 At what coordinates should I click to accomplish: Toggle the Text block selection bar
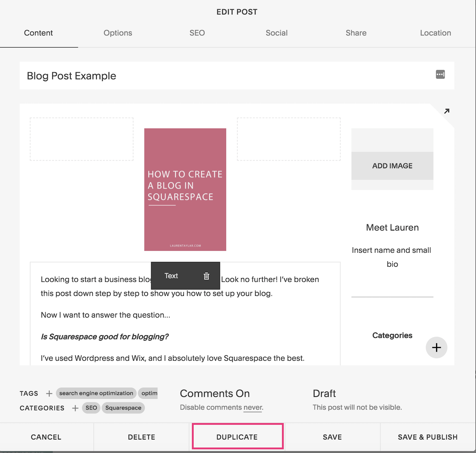171,276
